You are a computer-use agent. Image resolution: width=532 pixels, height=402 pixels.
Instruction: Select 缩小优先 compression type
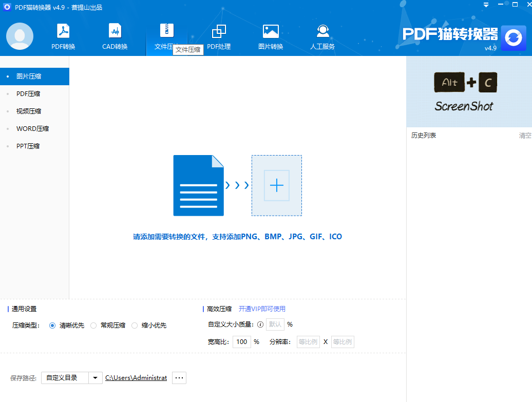[135, 326]
